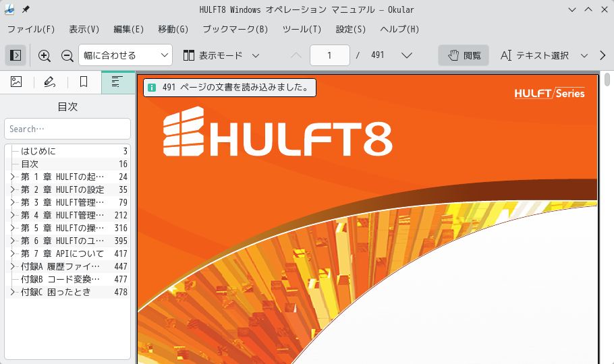Show more toolbar items chevron
Screen dimensions: 614x364
(x=603, y=55)
